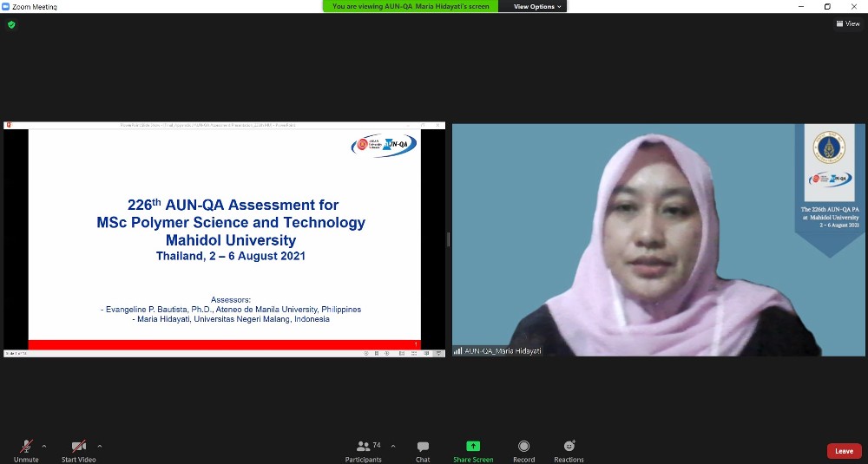
Task: Click the Zoom Meeting title bar icon
Action: 6,6
